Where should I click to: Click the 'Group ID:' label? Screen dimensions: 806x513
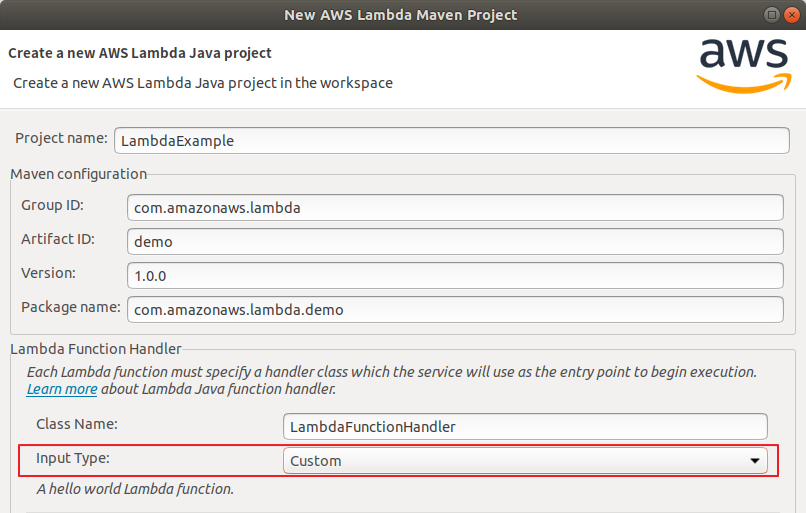pos(52,205)
